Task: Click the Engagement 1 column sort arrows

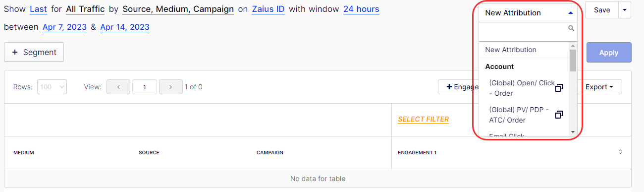Action: [x=620, y=152]
